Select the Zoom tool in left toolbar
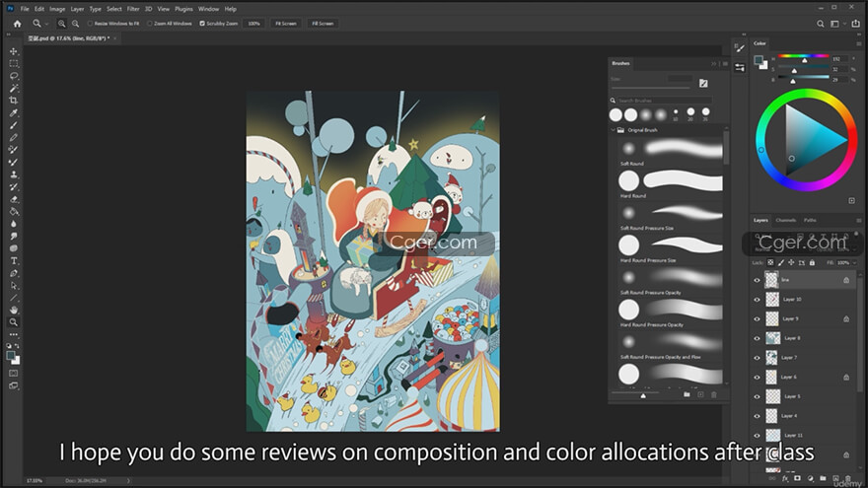 tap(13, 322)
